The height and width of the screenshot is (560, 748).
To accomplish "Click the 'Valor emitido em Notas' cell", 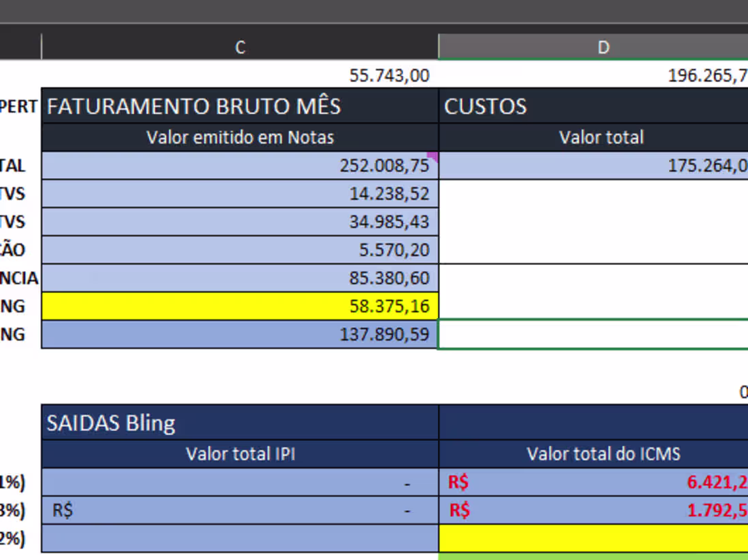I will pyautogui.click(x=239, y=137).
